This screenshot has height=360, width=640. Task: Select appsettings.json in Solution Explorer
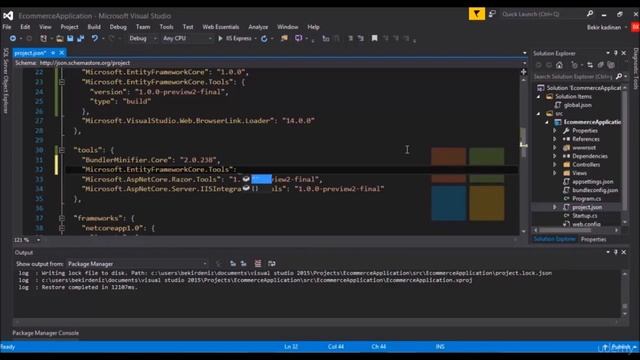coord(593,182)
